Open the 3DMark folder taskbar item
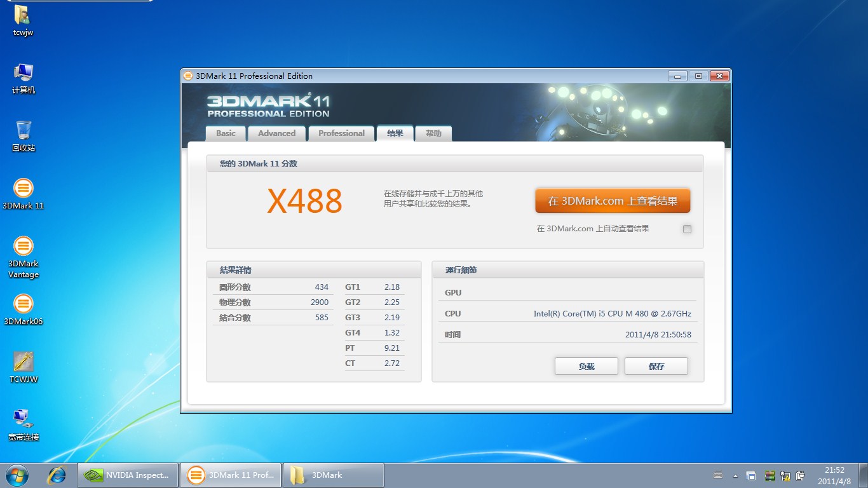The height and width of the screenshot is (488, 868). [x=333, y=475]
